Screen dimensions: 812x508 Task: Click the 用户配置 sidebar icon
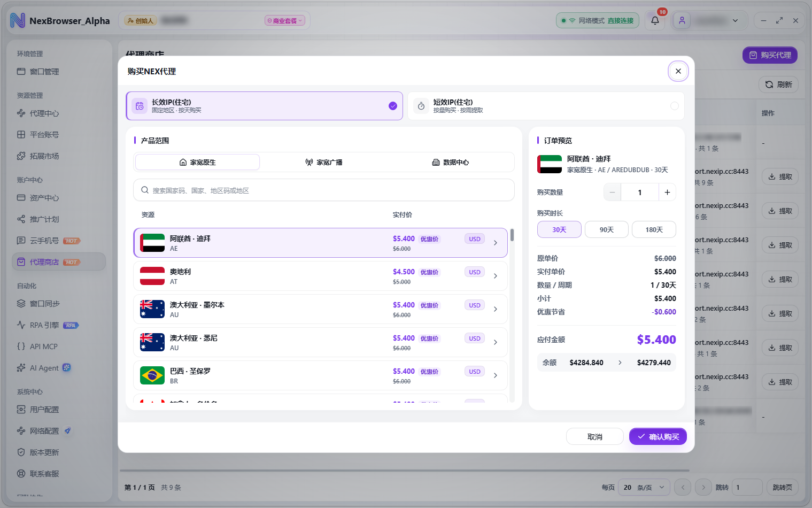[x=21, y=410]
